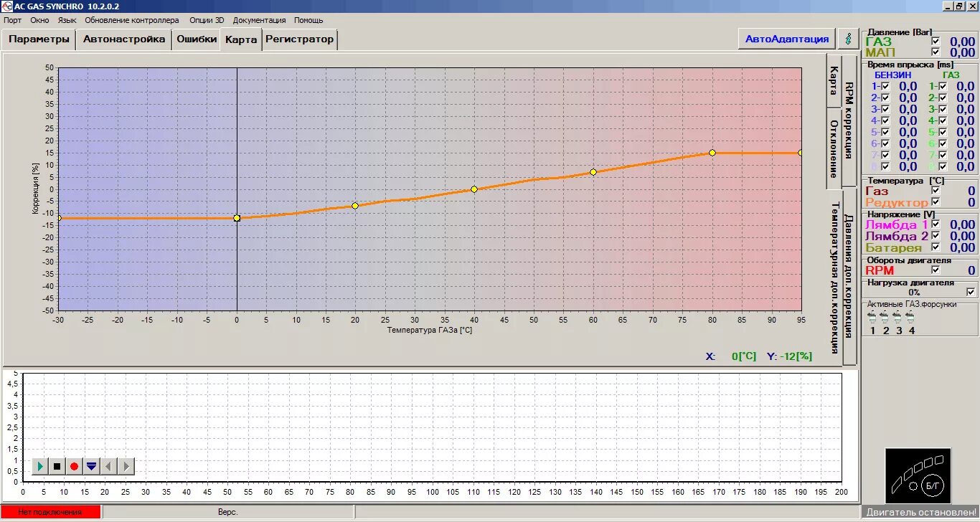Viewport: 980px width, 522px height.
Task: Toggle the Редуктор temperature checkbox
Action: click(935, 202)
